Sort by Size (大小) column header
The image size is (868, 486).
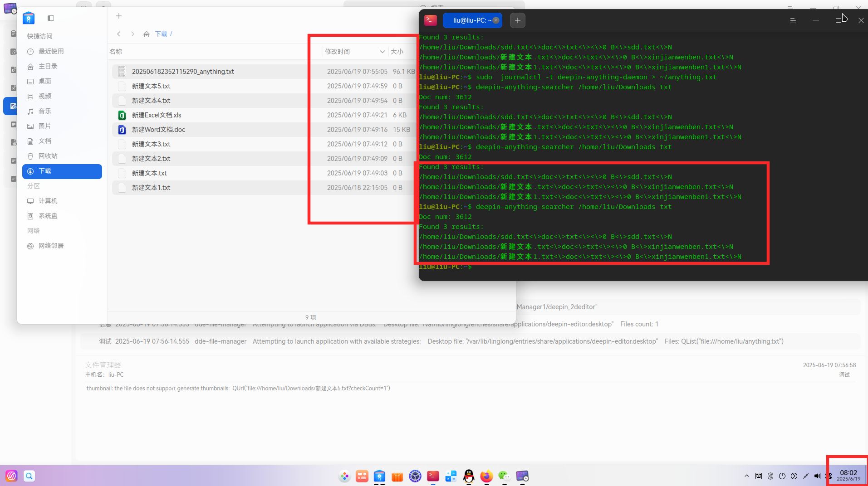[397, 52]
